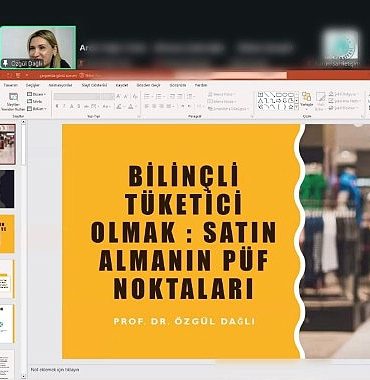Open the Görünüm ribbon tab
The height and width of the screenshot is (380, 370).
coord(178,85)
